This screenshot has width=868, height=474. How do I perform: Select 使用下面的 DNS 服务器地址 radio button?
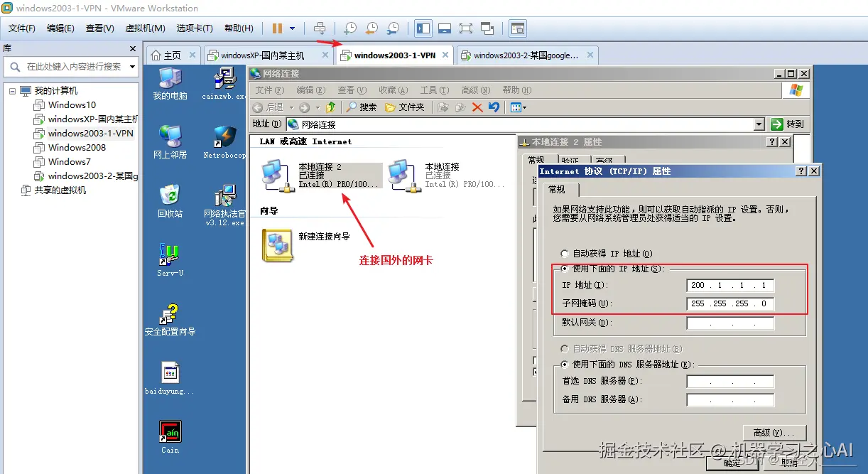click(x=565, y=365)
